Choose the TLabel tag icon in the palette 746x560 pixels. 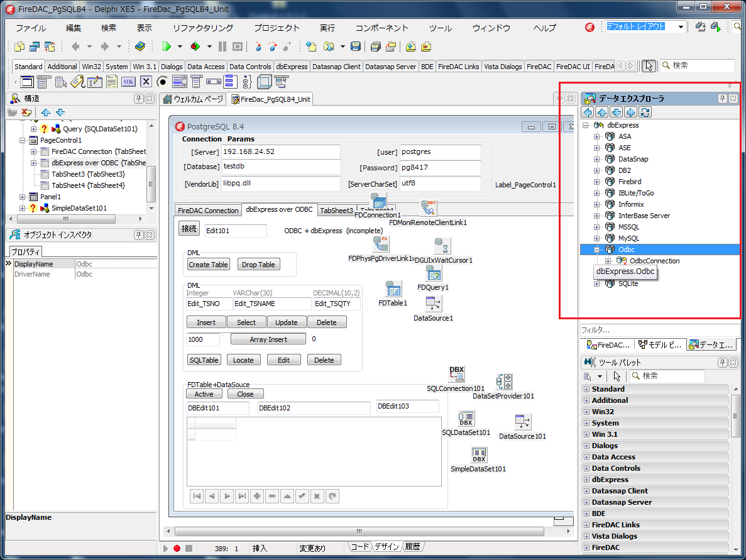(x=77, y=82)
